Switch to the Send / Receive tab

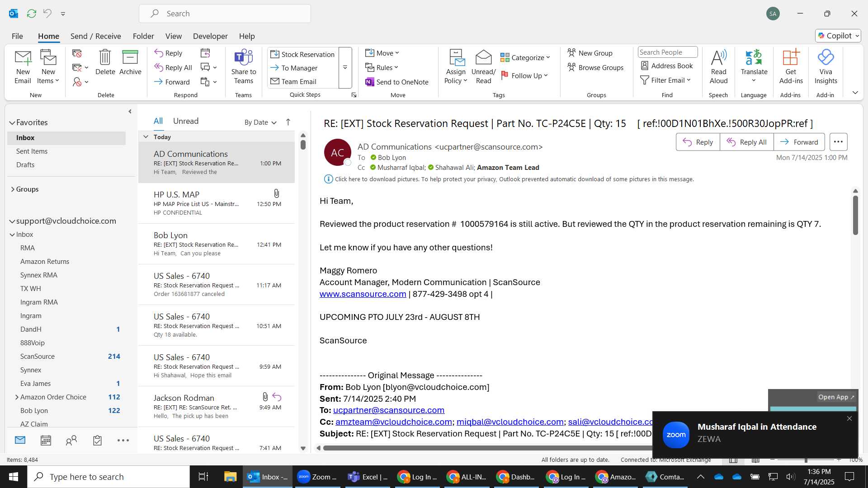95,36
